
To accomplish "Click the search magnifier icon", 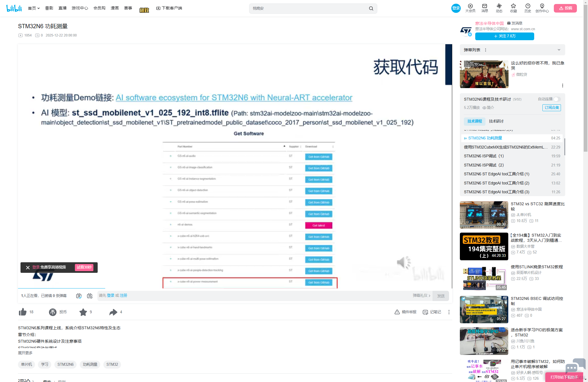I will click(x=371, y=9).
